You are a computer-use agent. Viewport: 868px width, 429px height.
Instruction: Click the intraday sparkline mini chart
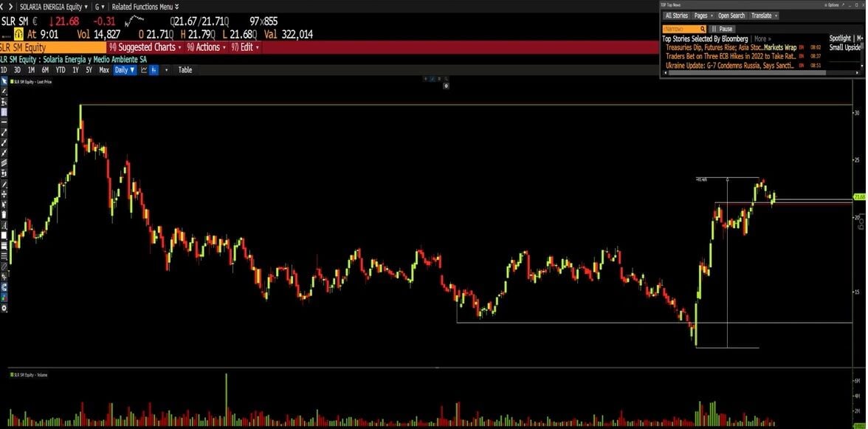[134, 22]
